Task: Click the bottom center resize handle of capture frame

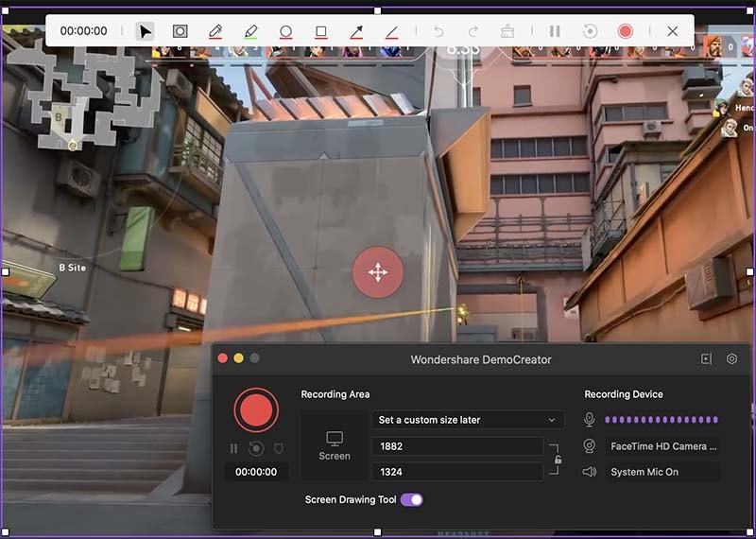Action: point(377,532)
